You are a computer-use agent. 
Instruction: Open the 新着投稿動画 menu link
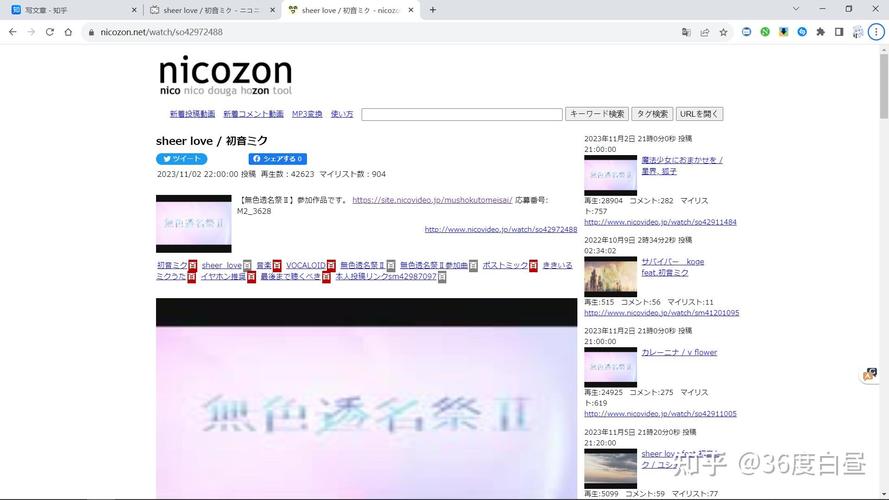point(192,114)
